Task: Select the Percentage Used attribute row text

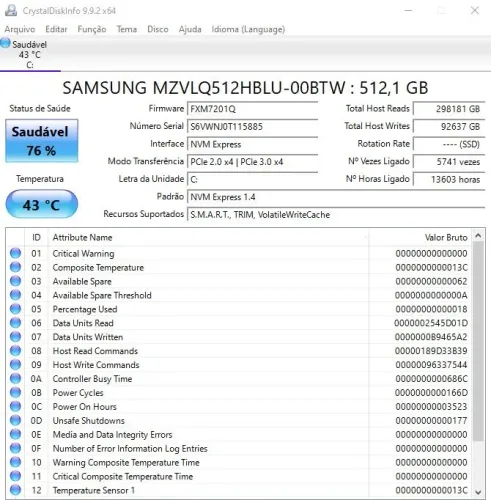Action: (x=85, y=309)
